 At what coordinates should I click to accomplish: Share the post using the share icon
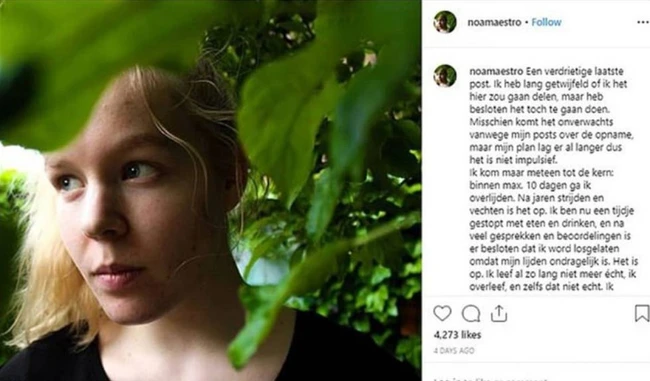pos(499,314)
